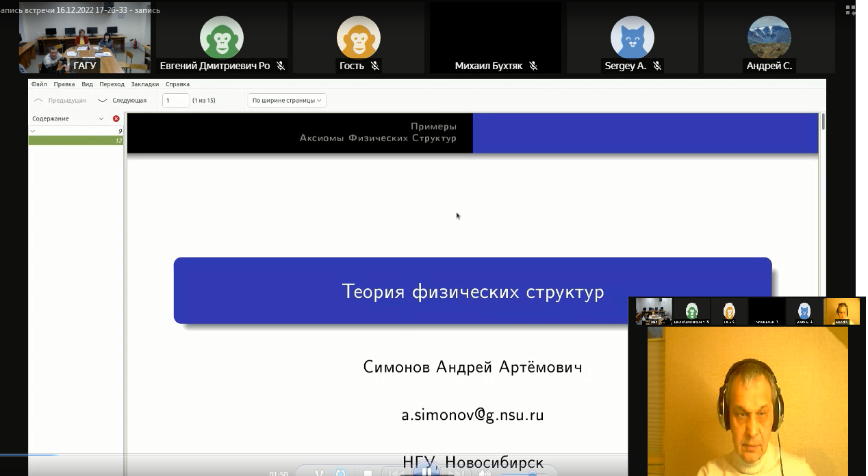
Task: Open the Закладки menu
Action: coord(144,84)
